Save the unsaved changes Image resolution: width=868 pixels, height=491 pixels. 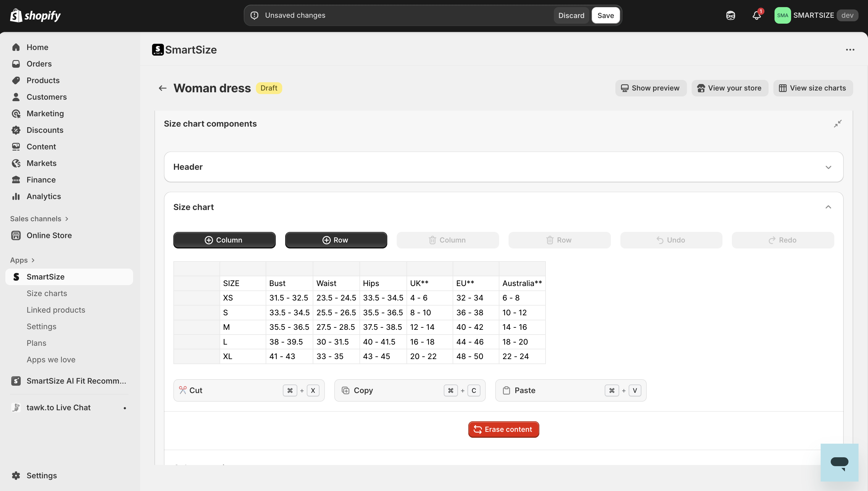pyautogui.click(x=605, y=15)
